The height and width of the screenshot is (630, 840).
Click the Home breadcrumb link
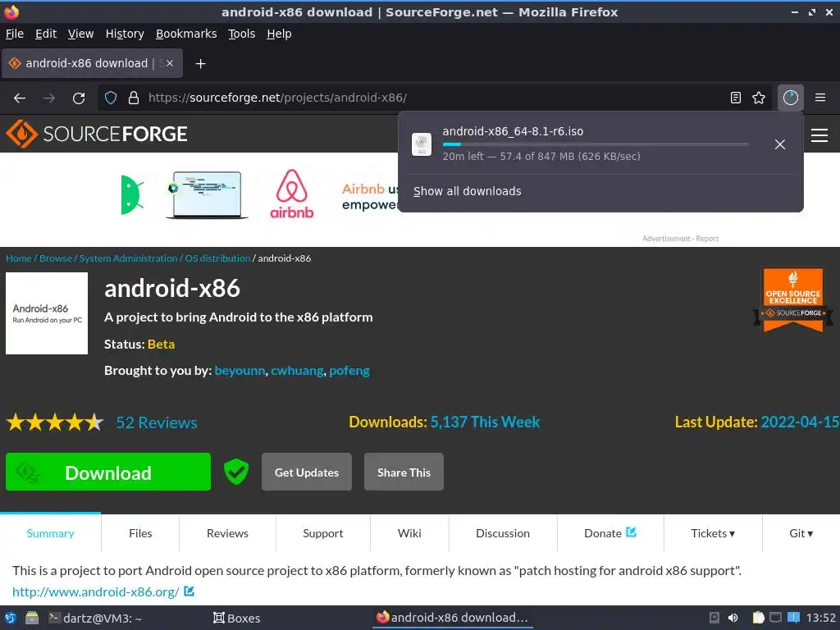[x=19, y=258]
